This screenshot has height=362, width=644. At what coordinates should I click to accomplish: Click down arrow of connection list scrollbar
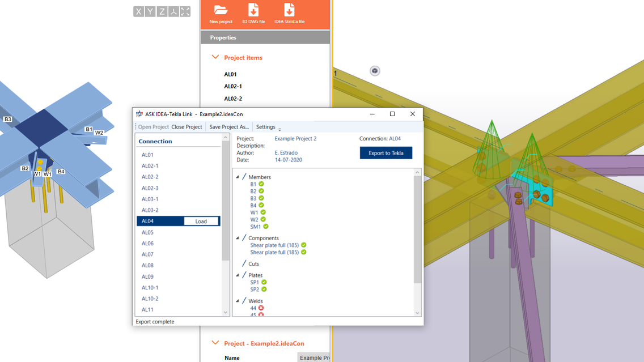(226, 312)
